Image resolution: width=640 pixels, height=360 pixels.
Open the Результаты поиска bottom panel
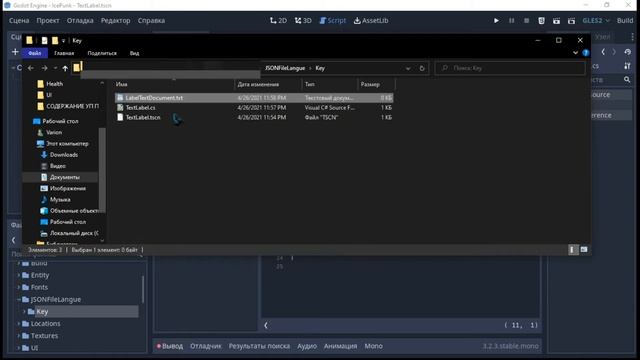pyautogui.click(x=259, y=346)
